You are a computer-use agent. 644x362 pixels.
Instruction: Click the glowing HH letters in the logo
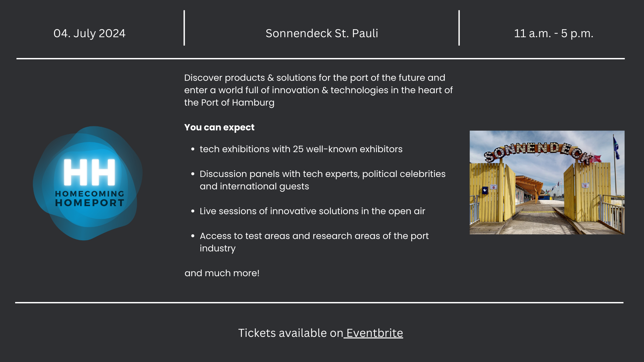[90, 172]
